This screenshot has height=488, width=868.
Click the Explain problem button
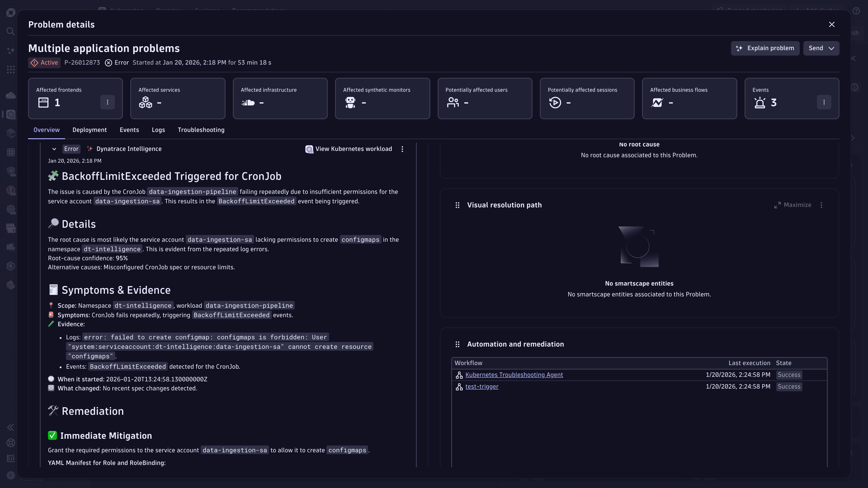tap(765, 48)
